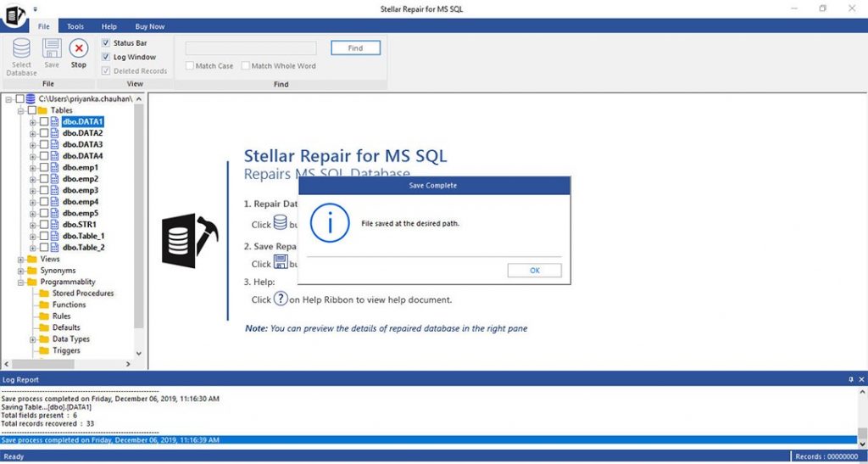Click the table icon beside dbo.emp1

55,168
